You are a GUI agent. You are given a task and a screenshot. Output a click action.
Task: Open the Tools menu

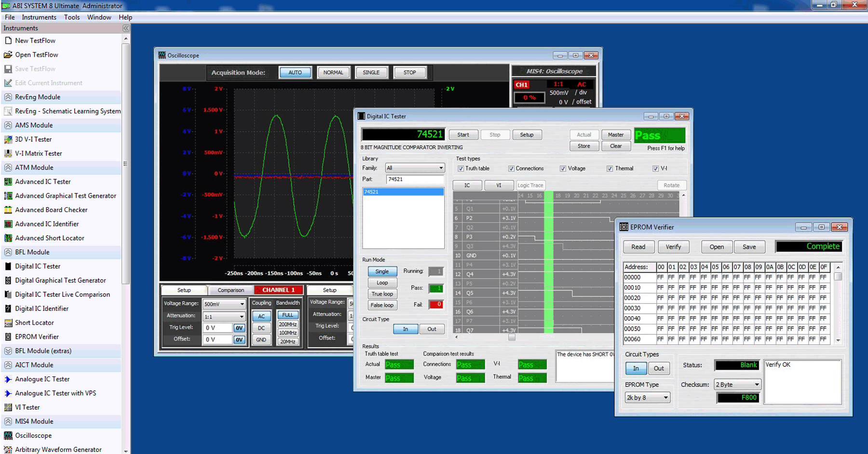(x=72, y=17)
